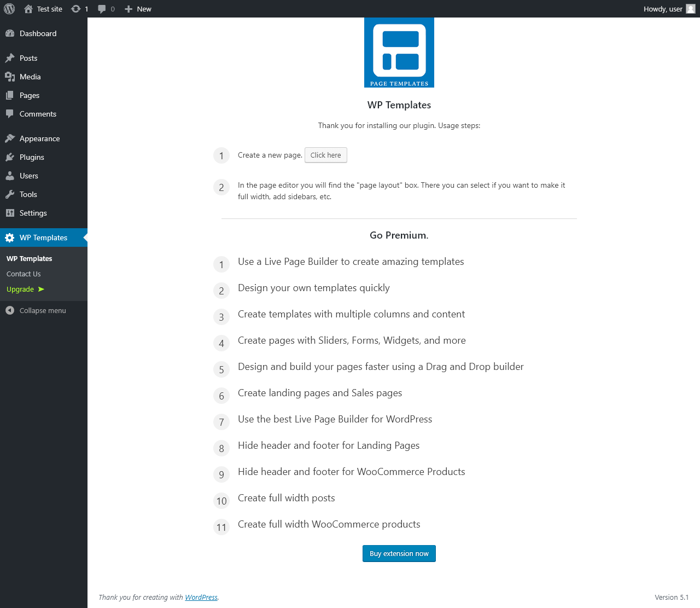
Task: Open the Plugins menu
Action: [44, 157]
